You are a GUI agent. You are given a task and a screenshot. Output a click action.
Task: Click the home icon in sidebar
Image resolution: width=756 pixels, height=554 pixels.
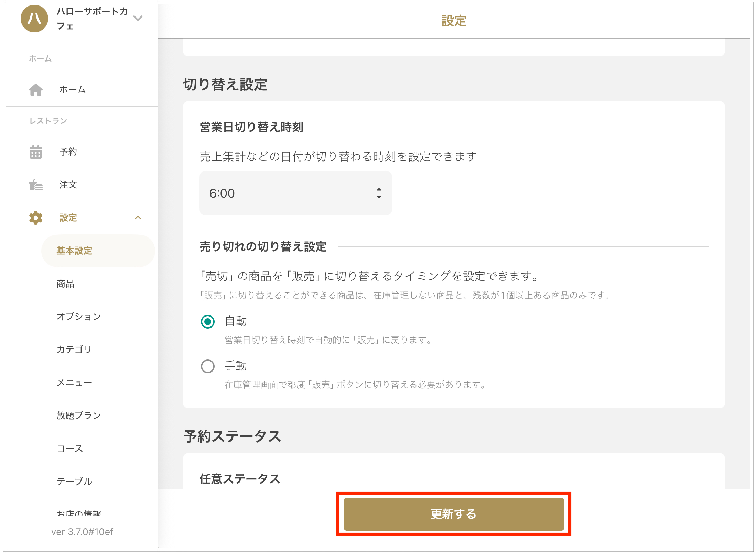click(x=35, y=90)
